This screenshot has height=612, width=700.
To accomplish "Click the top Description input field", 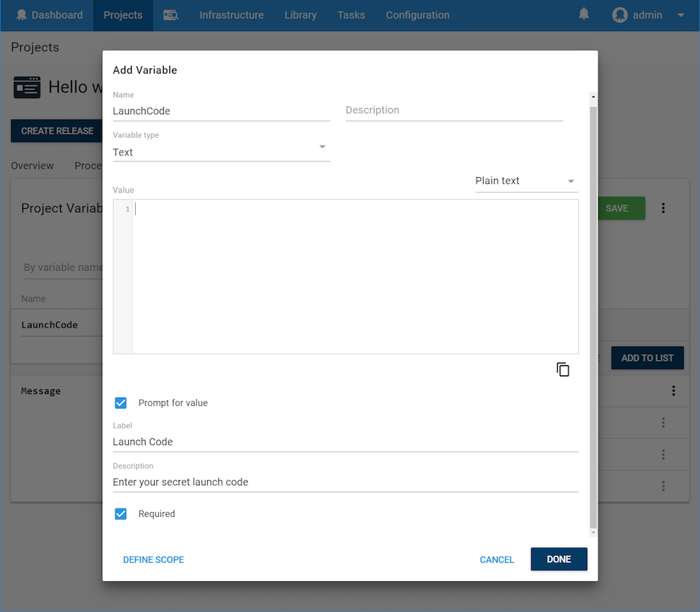I will point(454,111).
